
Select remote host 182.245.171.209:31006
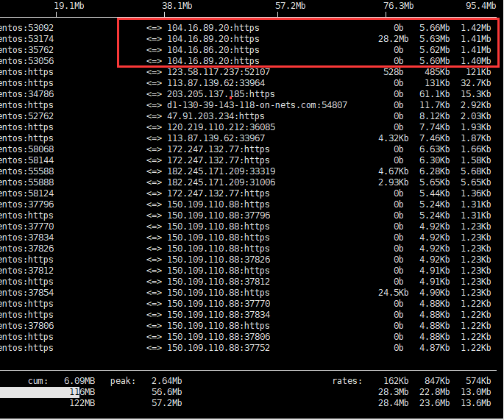(x=221, y=182)
